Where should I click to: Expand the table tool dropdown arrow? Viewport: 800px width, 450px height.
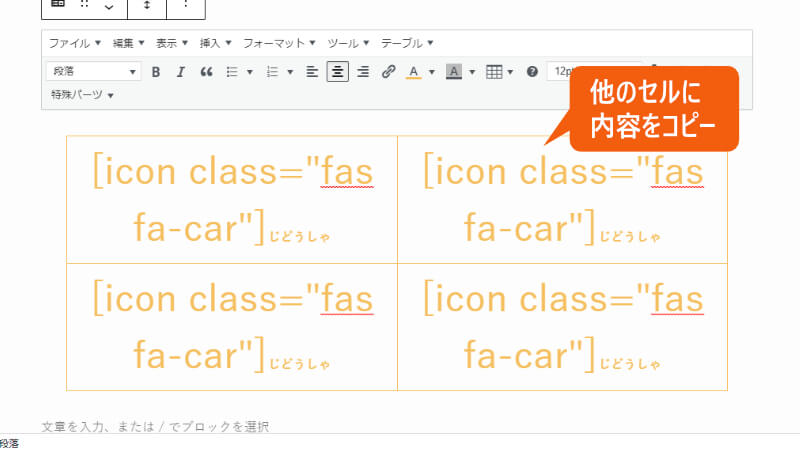tap(510, 72)
